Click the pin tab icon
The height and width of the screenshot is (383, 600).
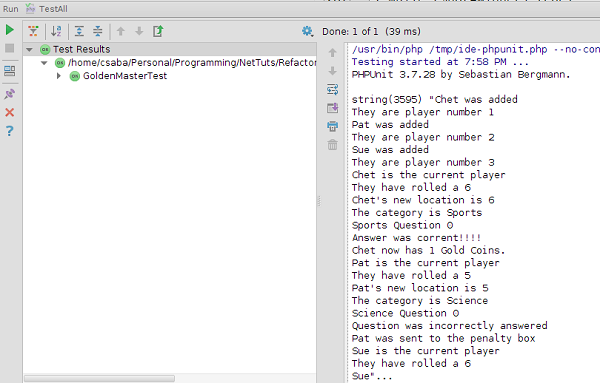coord(10,94)
